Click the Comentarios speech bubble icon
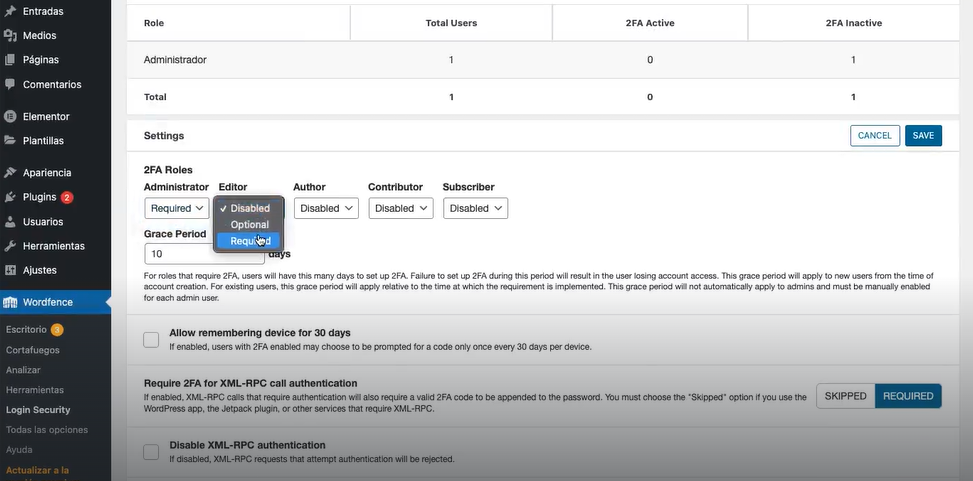The width and height of the screenshot is (973, 481). (x=10, y=84)
